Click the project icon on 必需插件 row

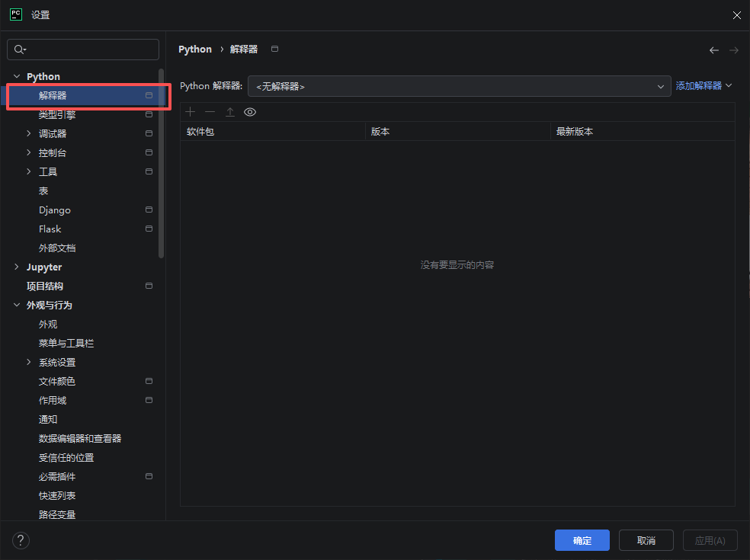click(149, 476)
